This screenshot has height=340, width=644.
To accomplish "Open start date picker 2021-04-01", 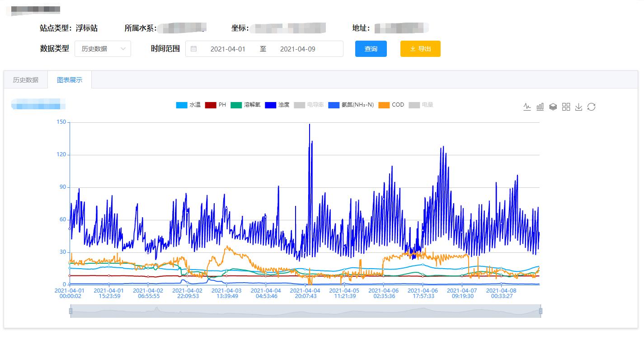I will 228,49.
